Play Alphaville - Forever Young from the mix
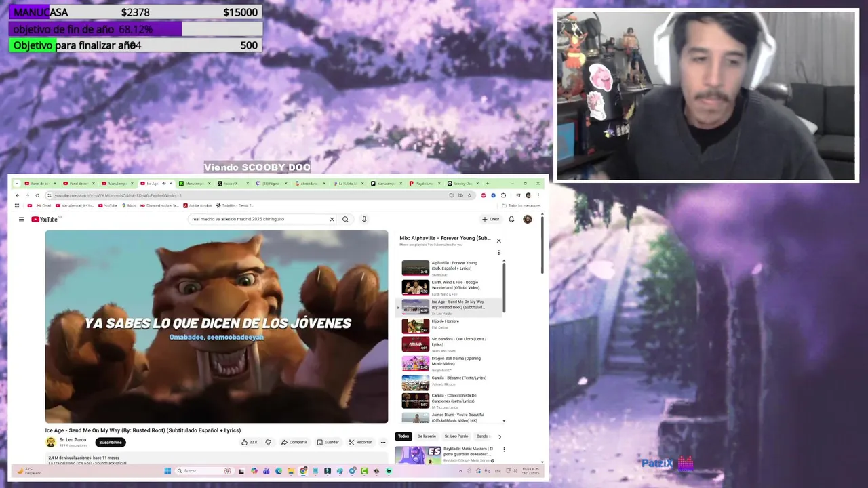This screenshot has height=488, width=868. pos(450,268)
